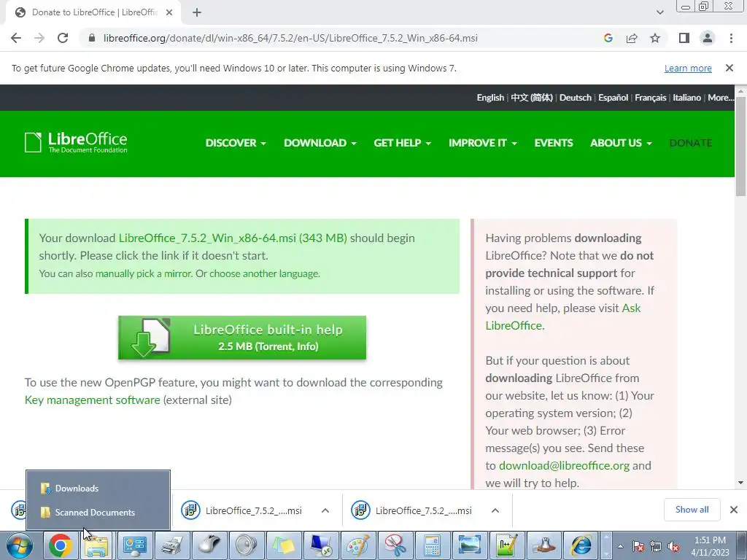Open the Chrome side panel
Screen dimensions: 747x560
[684, 38]
